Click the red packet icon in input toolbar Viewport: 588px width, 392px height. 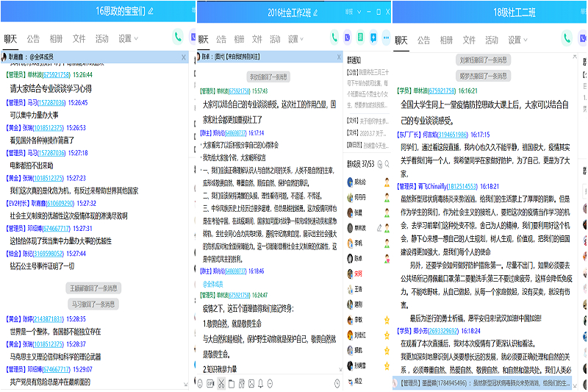coord(242,383)
